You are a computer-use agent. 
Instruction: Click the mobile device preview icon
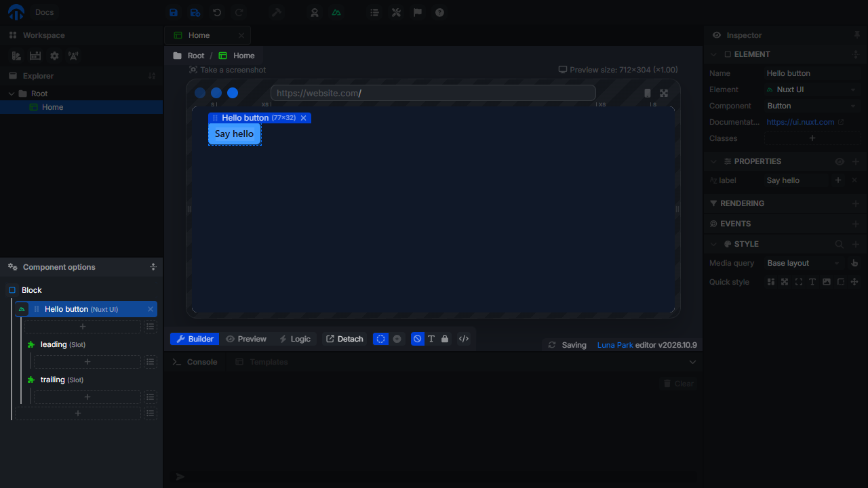[648, 93]
